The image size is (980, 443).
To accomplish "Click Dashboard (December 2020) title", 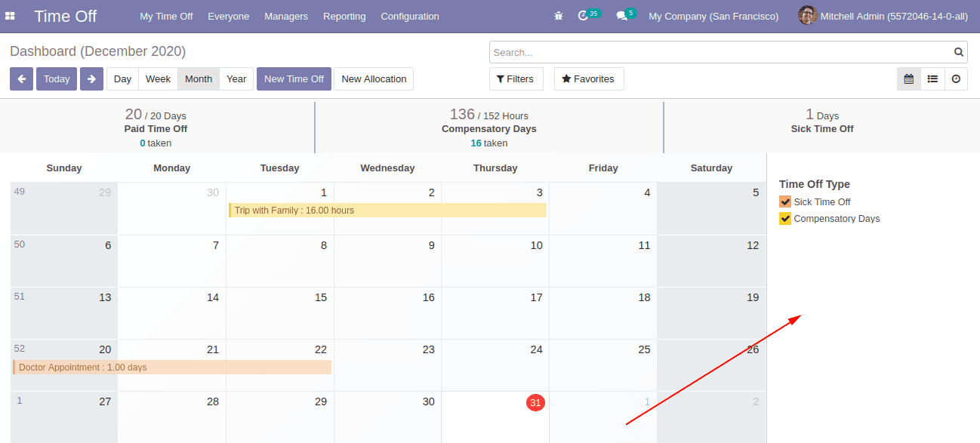I will coord(97,51).
